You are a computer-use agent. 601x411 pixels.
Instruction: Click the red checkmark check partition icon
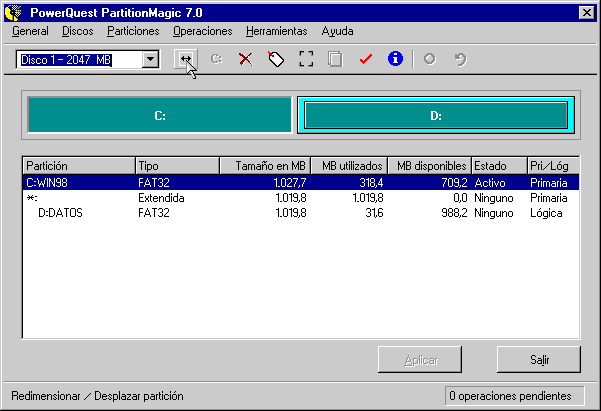[x=366, y=59]
